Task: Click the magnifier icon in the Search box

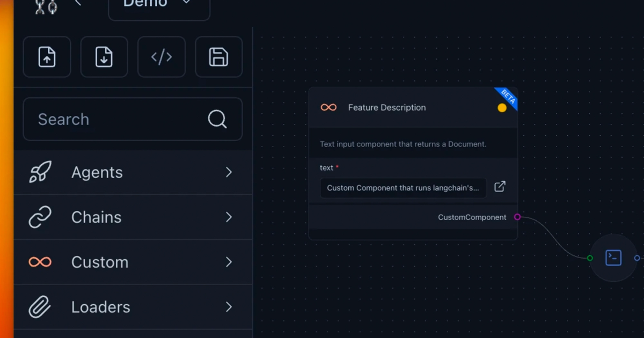Action: [217, 119]
